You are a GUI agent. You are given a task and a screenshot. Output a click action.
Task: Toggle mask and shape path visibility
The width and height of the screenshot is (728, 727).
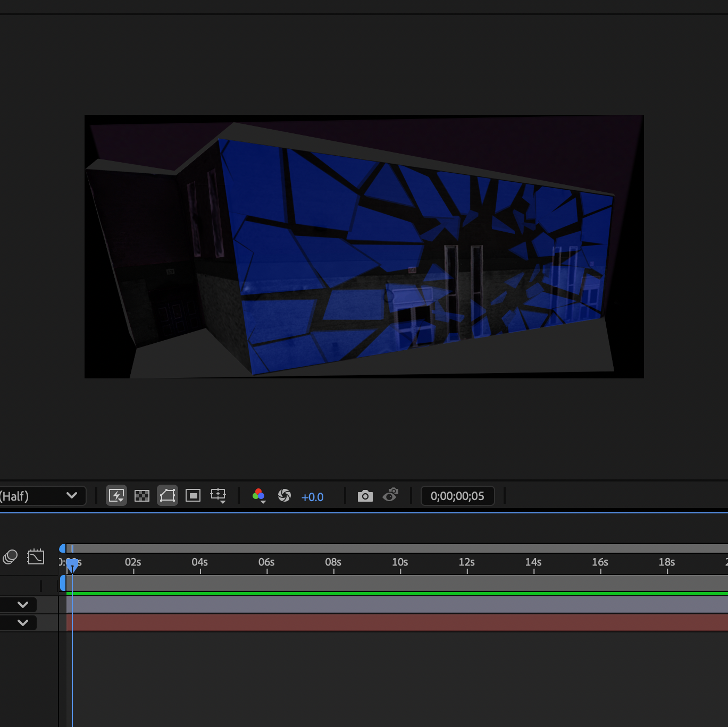[167, 496]
